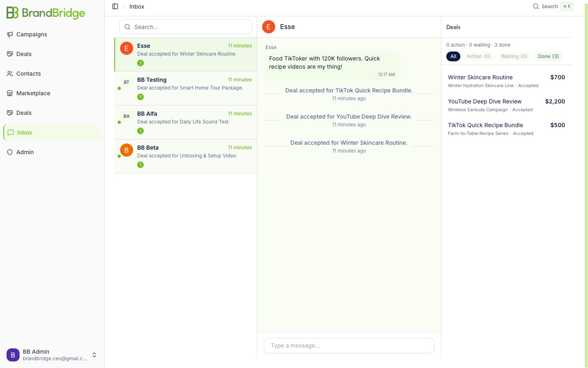The image size is (588, 368).
Task: Click the Search magnifier icon top right
Action: (536, 7)
